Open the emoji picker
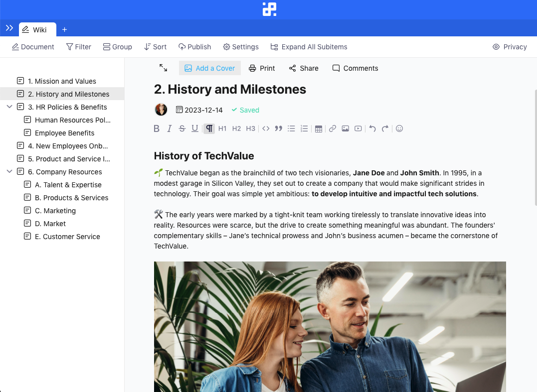Image resolution: width=537 pixels, height=392 pixels. (x=399, y=129)
